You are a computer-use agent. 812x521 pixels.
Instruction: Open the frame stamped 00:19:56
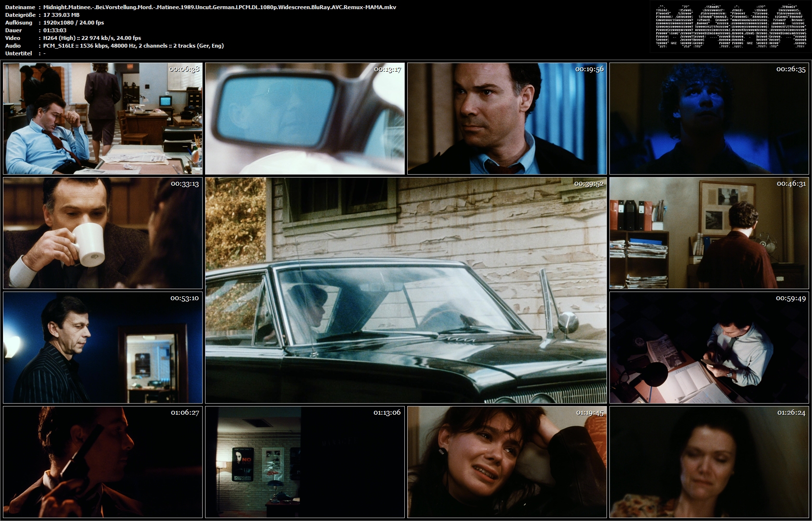[x=507, y=118]
